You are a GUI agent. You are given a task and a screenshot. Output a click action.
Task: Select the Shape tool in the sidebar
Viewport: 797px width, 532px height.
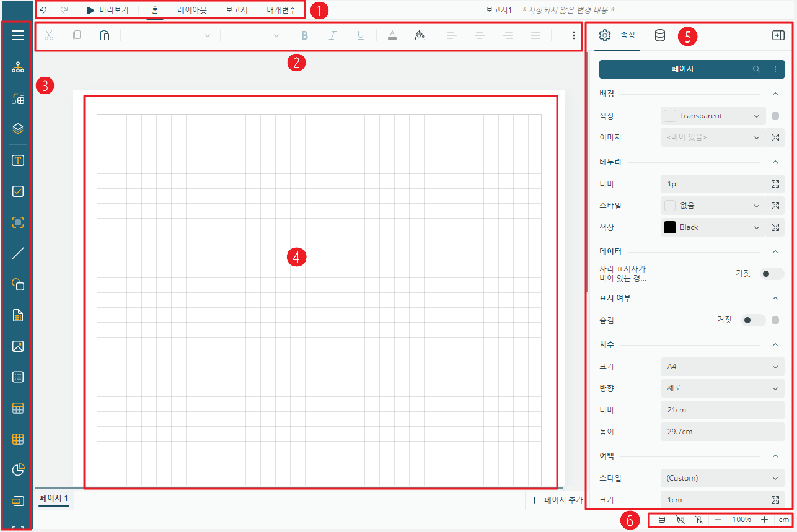pos(18,284)
